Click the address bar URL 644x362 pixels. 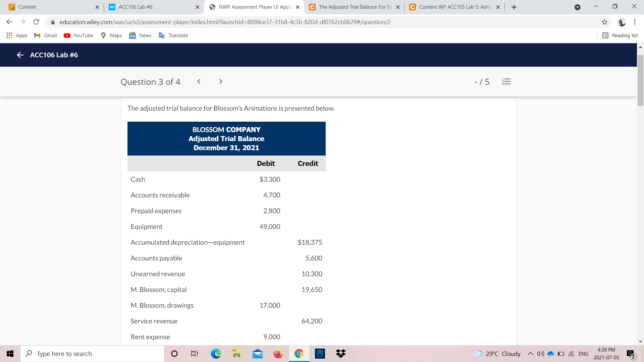pos(225,22)
